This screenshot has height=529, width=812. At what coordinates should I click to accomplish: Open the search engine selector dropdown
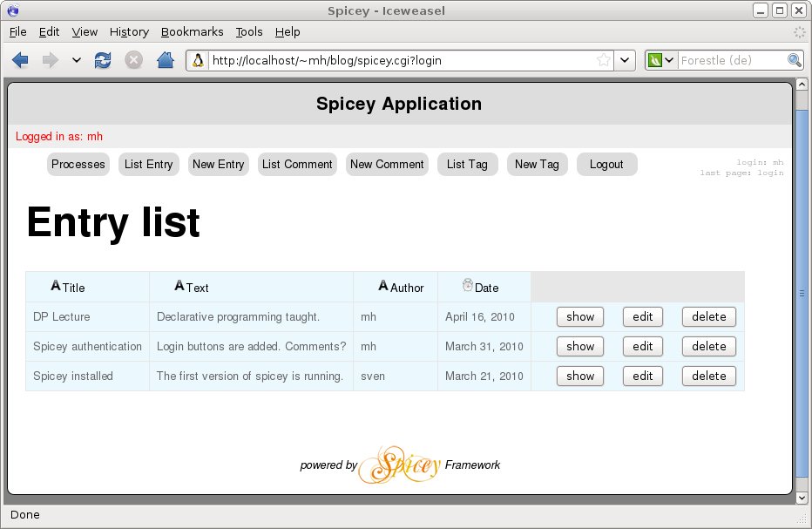pyautogui.click(x=661, y=60)
